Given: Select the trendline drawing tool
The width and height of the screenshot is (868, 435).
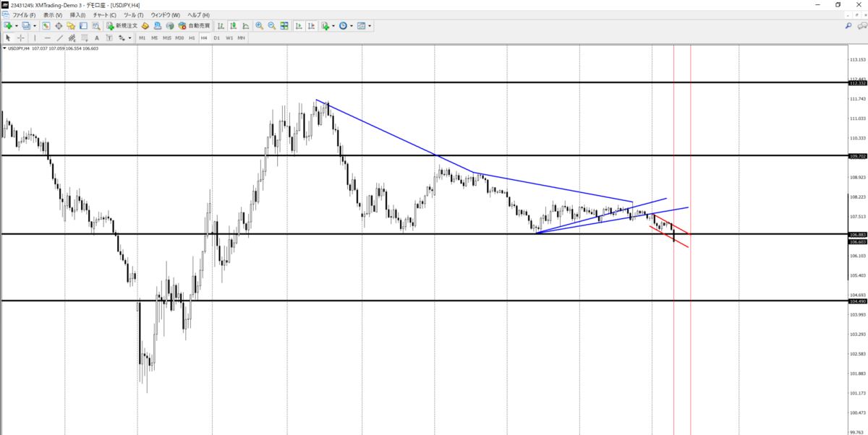Looking at the screenshot, I should point(59,38).
